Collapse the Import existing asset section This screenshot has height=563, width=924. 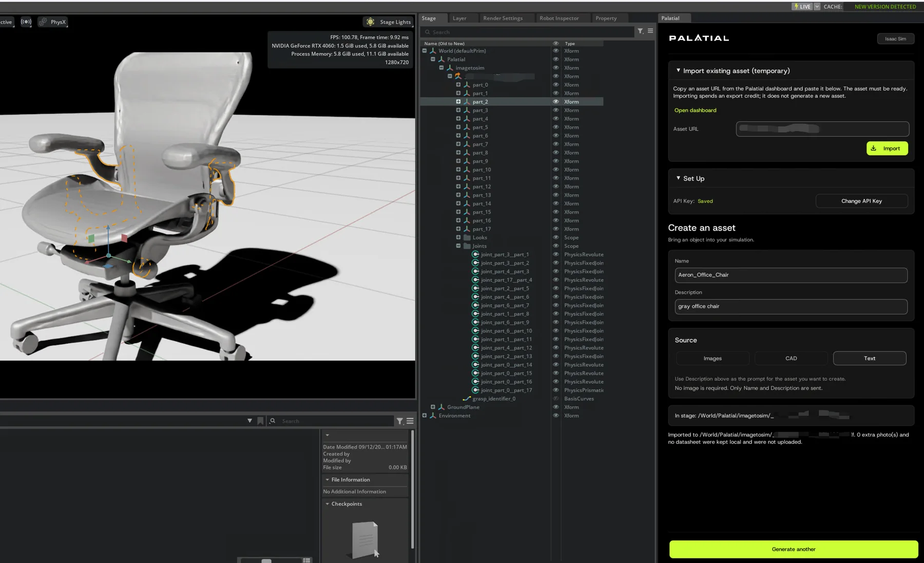point(678,70)
